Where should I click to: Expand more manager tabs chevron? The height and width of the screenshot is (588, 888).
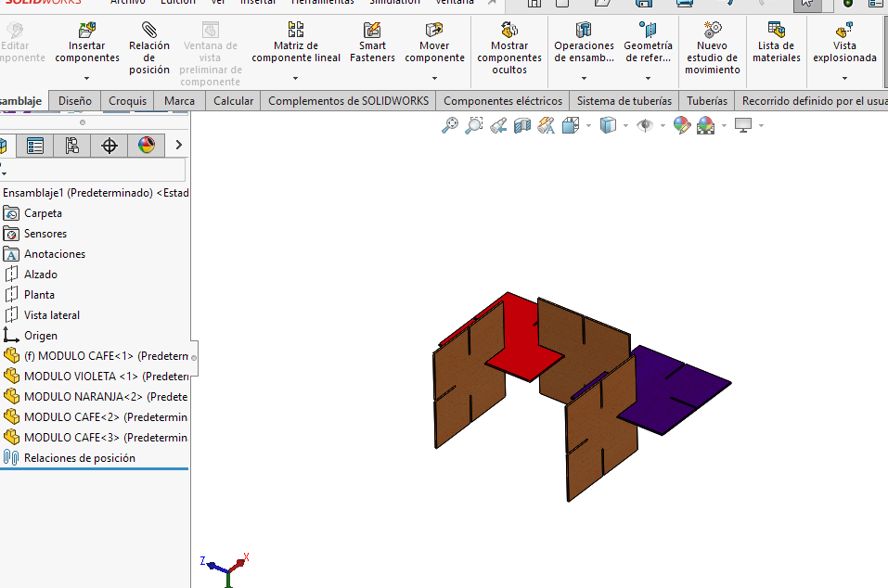[x=179, y=145]
